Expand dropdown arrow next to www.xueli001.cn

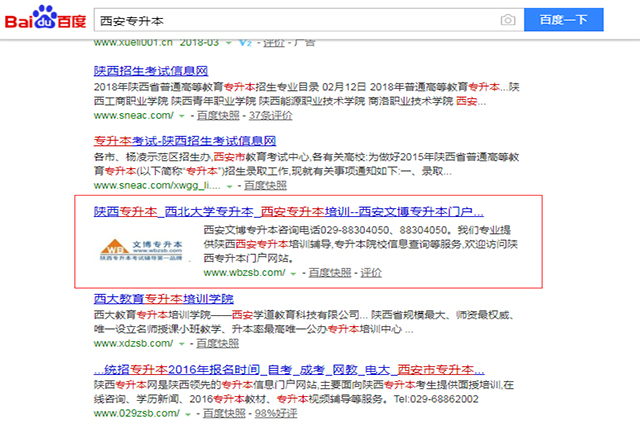229,43
